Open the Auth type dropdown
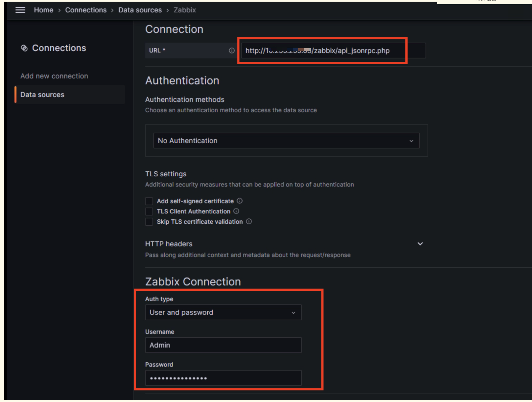Viewport: 532px width, 402px height. tap(223, 312)
